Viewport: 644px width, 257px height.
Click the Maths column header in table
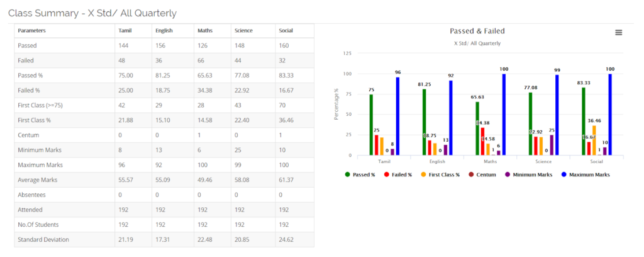204,30
